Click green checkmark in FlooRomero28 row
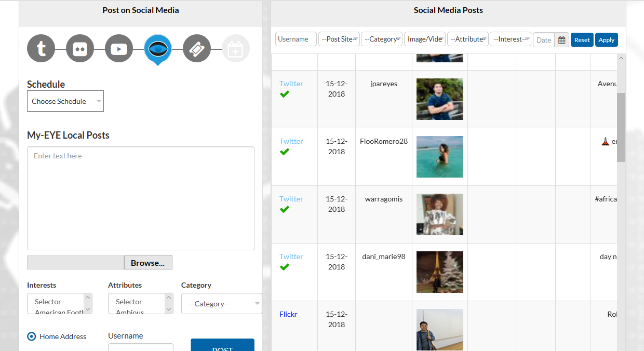The height and width of the screenshot is (351, 644). pyautogui.click(x=285, y=152)
